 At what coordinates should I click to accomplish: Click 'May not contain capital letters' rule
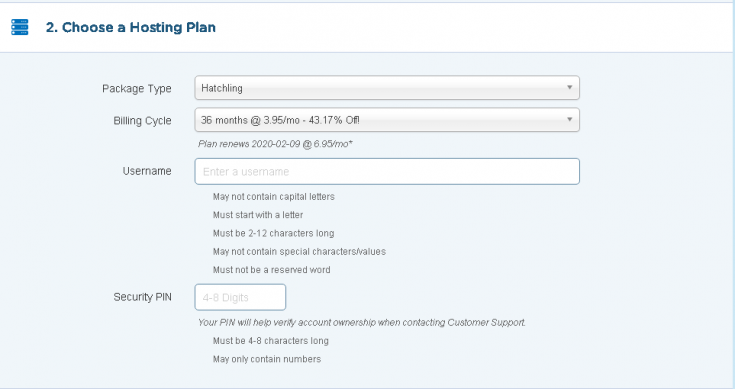274,197
